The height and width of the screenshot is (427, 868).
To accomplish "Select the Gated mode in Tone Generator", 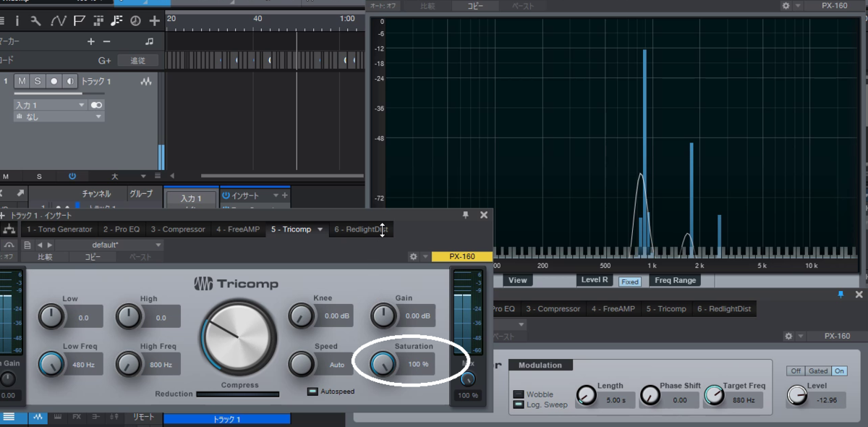I will coord(818,371).
